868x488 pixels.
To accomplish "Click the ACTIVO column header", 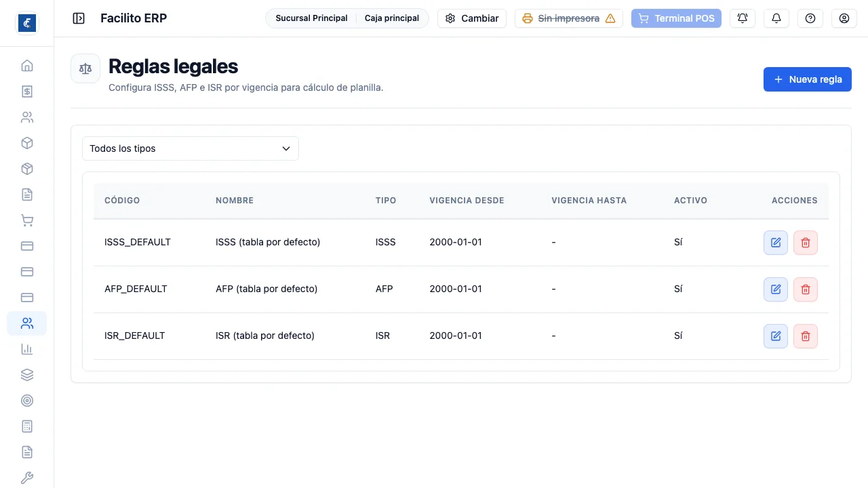I will tap(690, 201).
